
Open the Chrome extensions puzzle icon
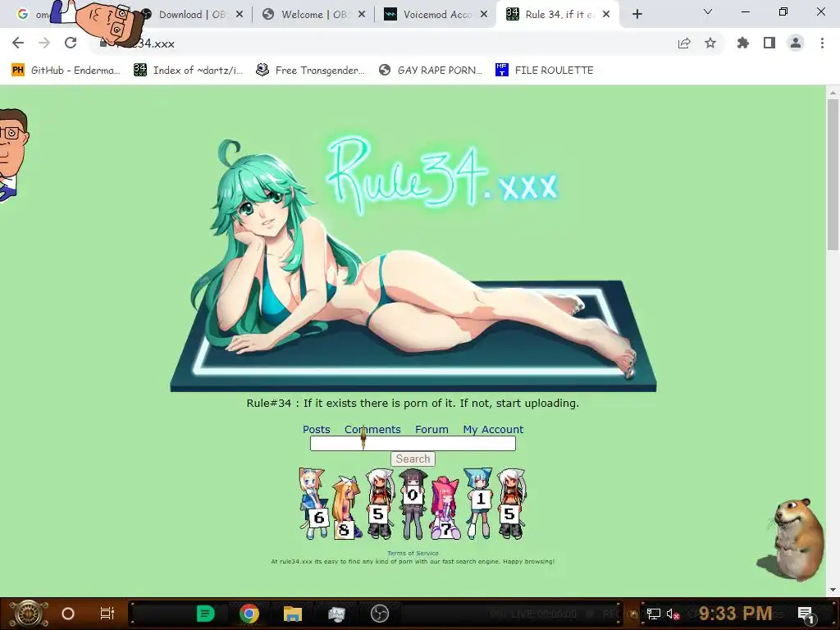click(743, 43)
